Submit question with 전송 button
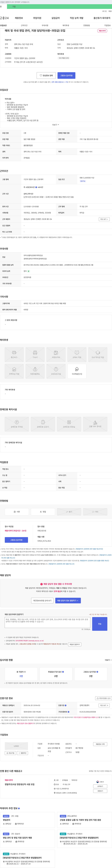112x868 pixels. [100, 624]
